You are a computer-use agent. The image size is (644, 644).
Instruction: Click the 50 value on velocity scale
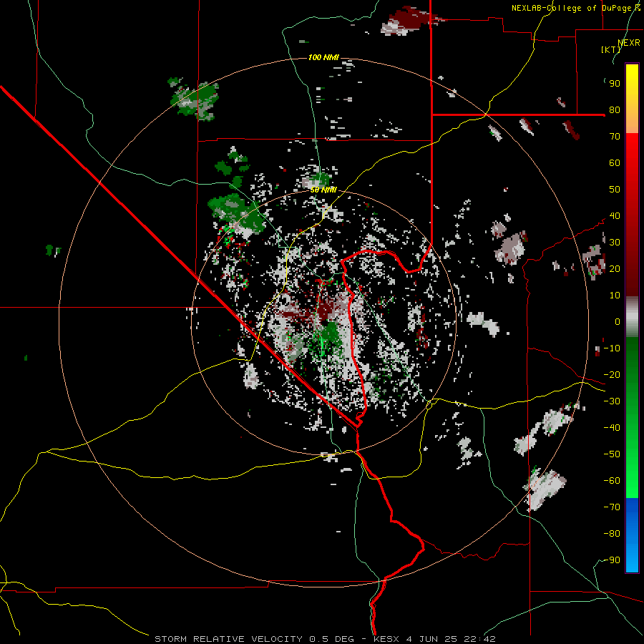tap(615, 190)
